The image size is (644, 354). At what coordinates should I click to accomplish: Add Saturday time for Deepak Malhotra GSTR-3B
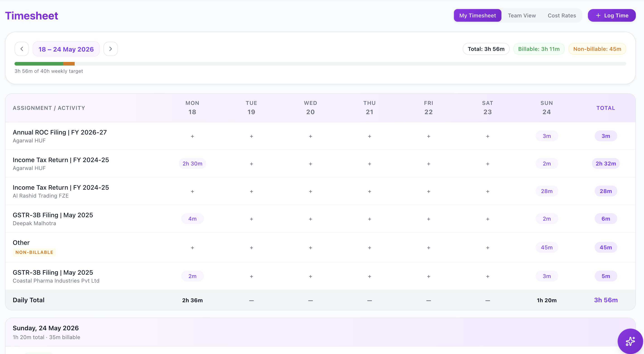487,219
